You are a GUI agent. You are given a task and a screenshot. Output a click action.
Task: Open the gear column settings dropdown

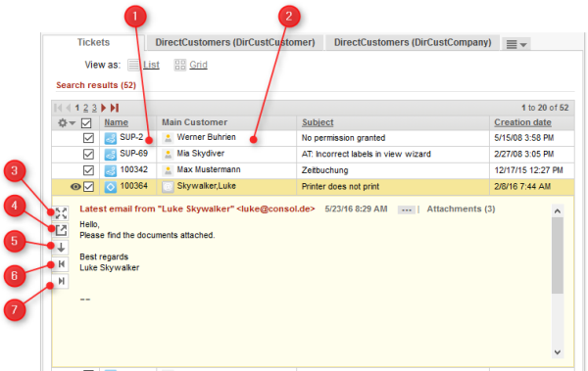[67, 122]
